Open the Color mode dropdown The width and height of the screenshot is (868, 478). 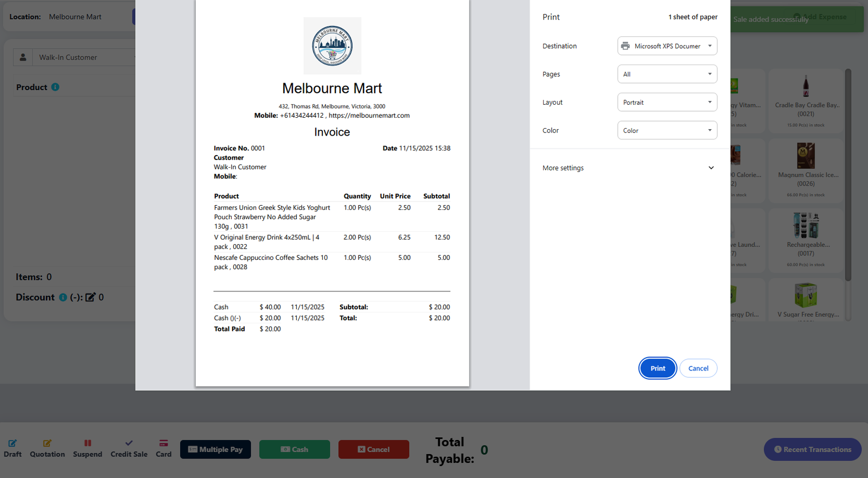point(667,131)
